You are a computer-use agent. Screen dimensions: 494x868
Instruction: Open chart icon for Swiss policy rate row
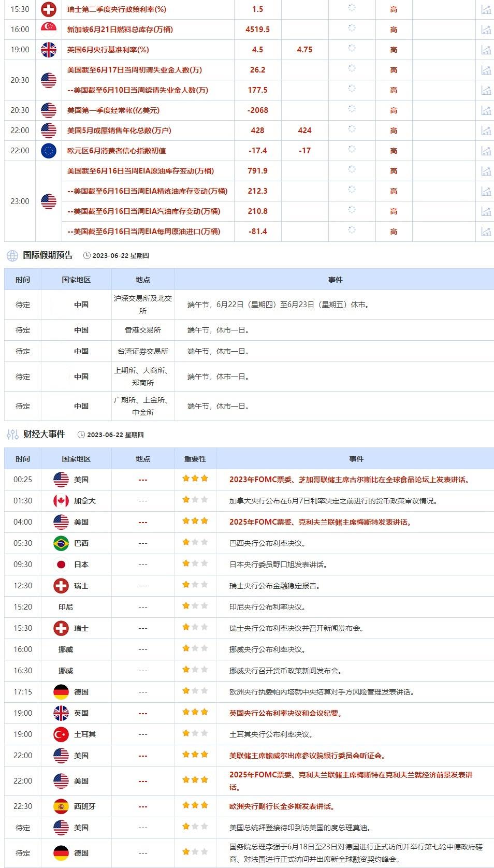coord(486,9)
